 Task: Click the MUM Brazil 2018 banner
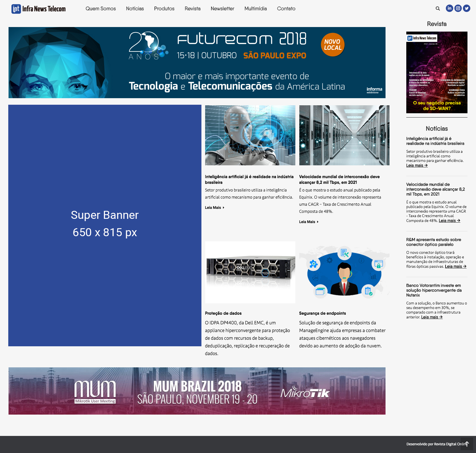pyautogui.click(x=197, y=391)
